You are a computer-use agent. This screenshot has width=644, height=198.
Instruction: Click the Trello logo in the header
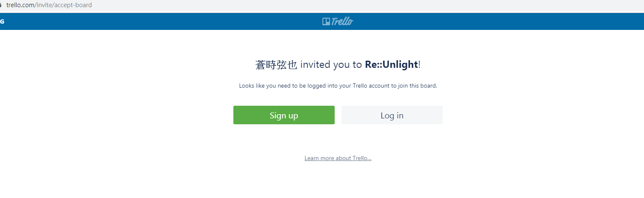(x=338, y=21)
